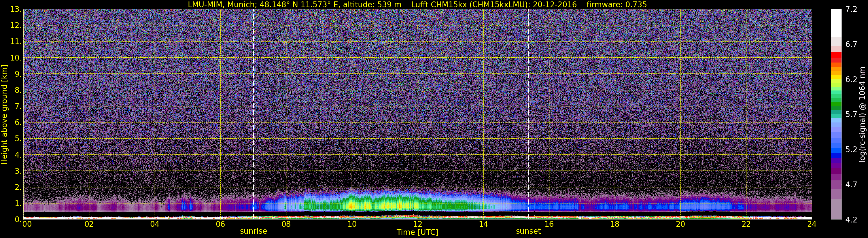Click the "sunrise" label under the time axis
868x238 pixels.
point(254,231)
